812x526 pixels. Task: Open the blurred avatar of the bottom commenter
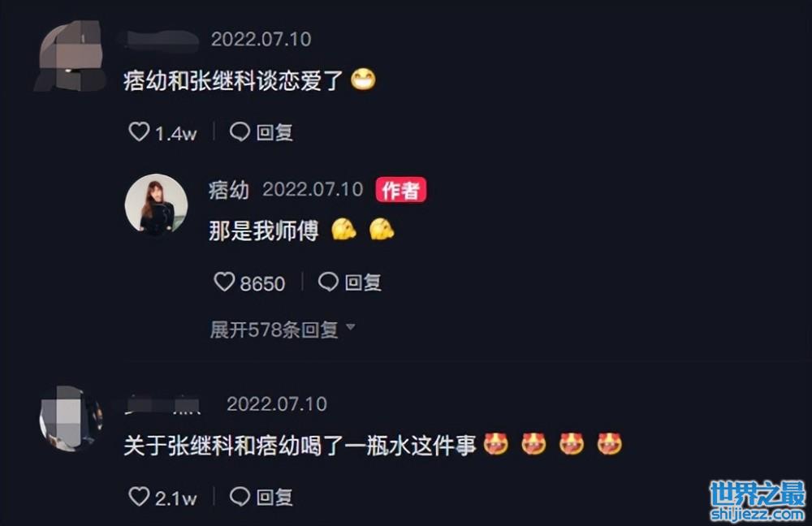coord(71,418)
